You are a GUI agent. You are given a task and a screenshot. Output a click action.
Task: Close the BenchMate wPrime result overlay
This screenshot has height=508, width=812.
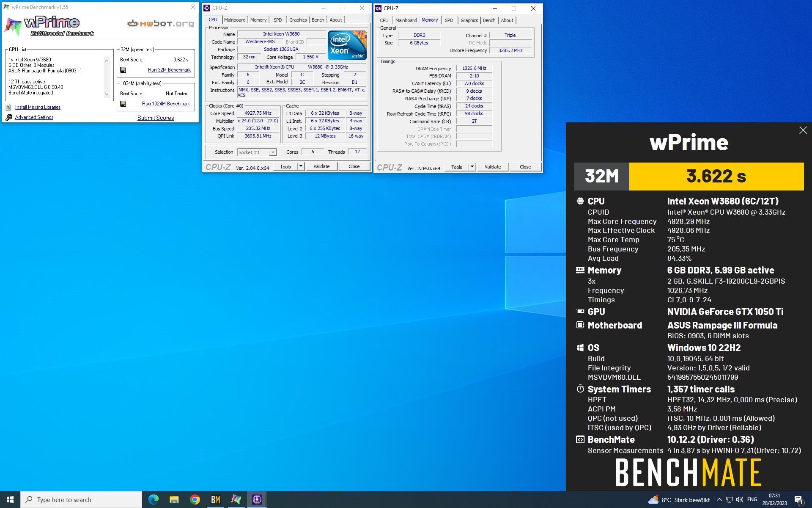pyautogui.click(x=803, y=130)
